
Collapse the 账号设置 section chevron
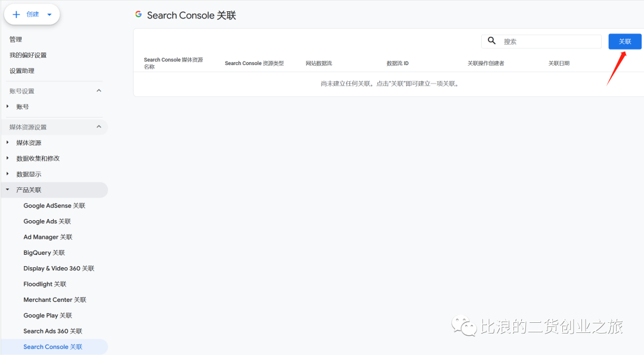(98, 91)
